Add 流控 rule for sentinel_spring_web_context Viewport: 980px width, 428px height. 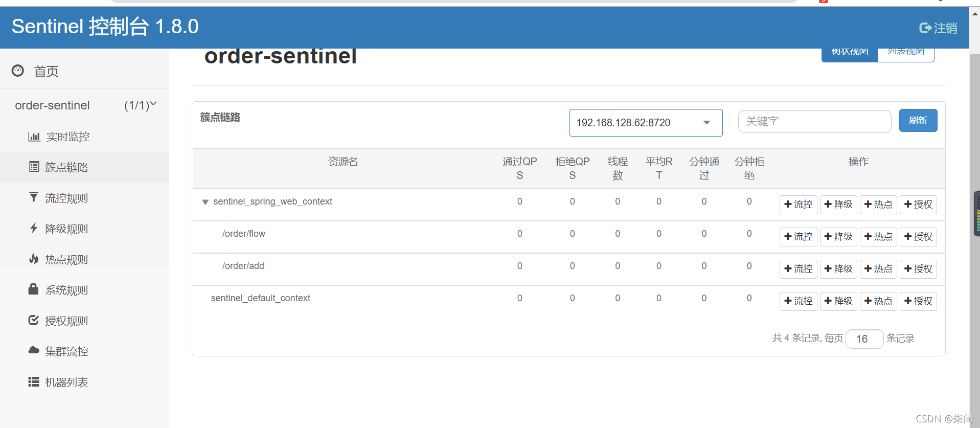[798, 205]
